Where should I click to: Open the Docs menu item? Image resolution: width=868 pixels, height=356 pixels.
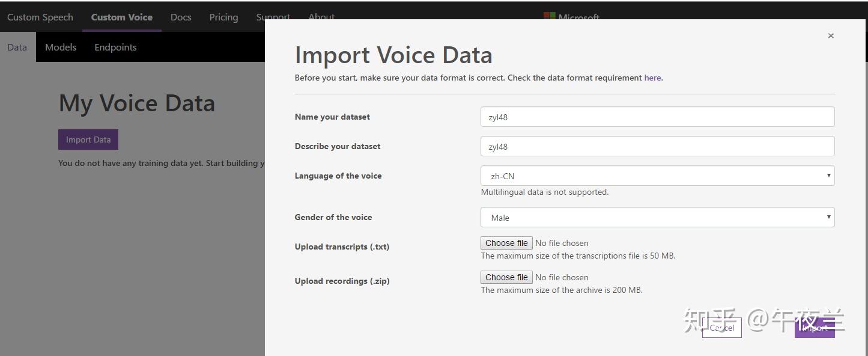click(x=181, y=17)
